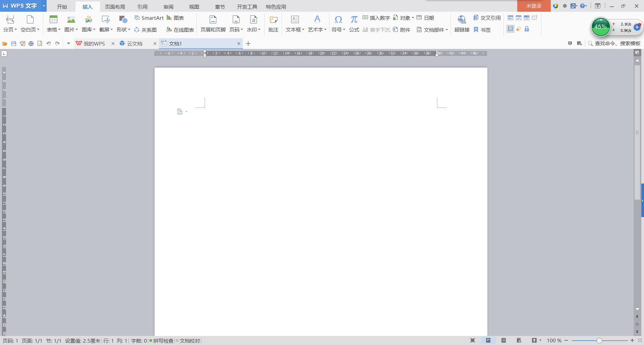Open the 页面布局 ribbon tab
This screenshot has height=345, width=644.
click(115, 7)
